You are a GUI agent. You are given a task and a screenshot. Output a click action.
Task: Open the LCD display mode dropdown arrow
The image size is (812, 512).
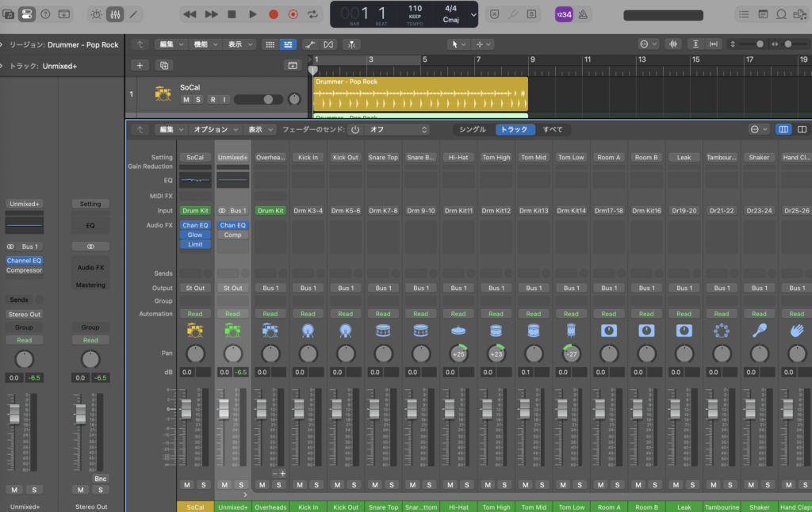pos(473,15)
